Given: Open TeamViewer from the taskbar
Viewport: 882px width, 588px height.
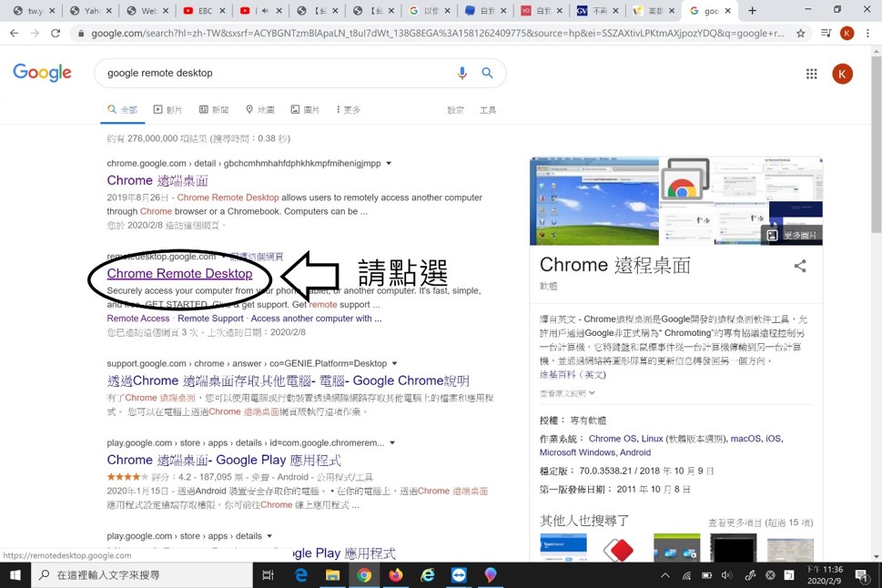Looking at the screenshot, I should 459,575.
